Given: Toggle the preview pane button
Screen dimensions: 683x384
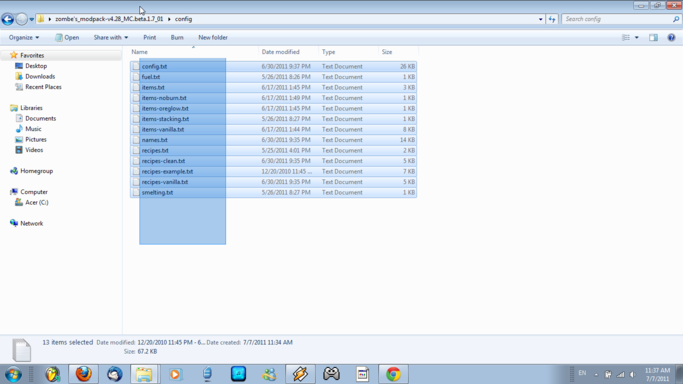Looking at the screenshot, I should 653,37.
